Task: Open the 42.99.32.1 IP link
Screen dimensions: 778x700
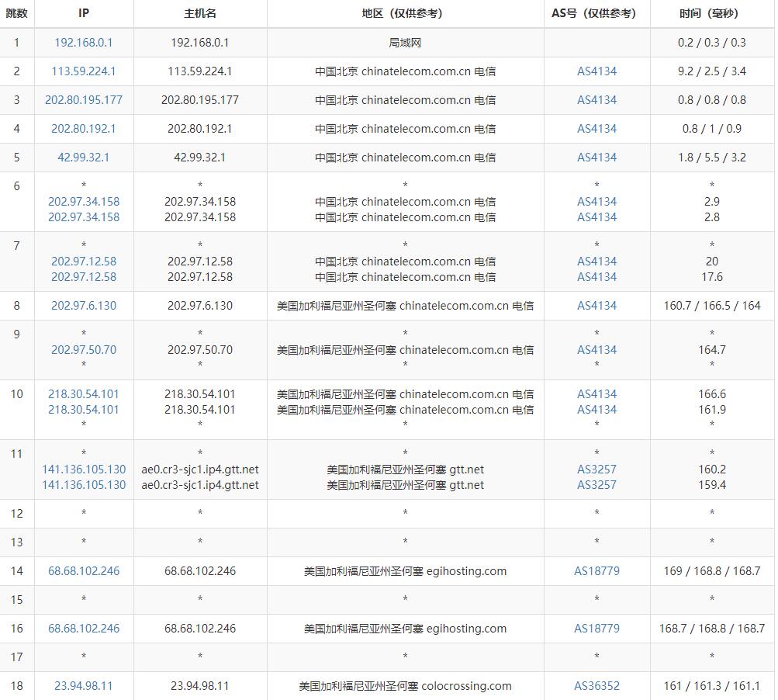Action: [83, 158]
